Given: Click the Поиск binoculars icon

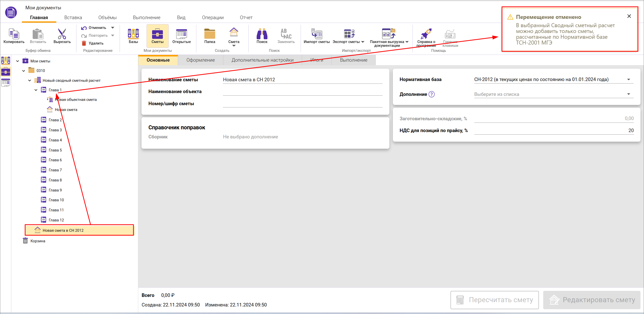Looking at the screenshot, I should click(x=262, y=34).
